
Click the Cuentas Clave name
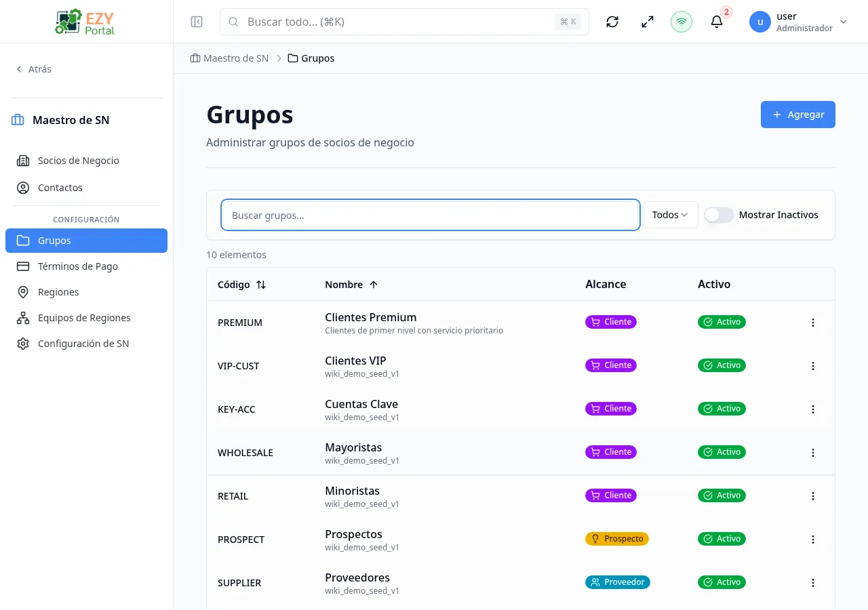tap(361, 404)
